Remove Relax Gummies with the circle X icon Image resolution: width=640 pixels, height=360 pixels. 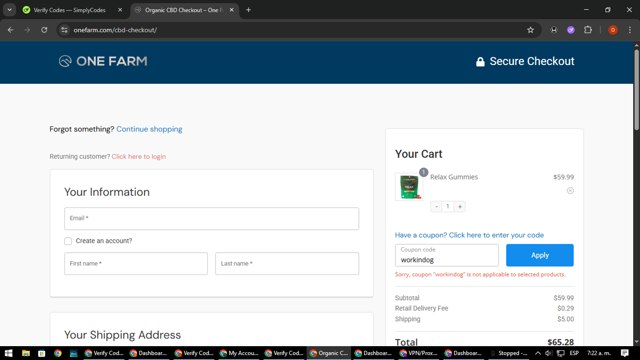570,191
